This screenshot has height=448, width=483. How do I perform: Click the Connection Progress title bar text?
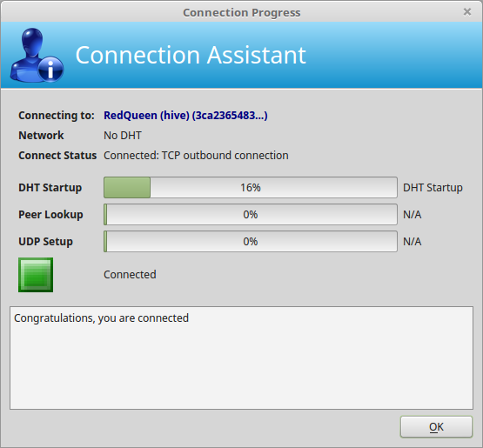coord(242,13)
